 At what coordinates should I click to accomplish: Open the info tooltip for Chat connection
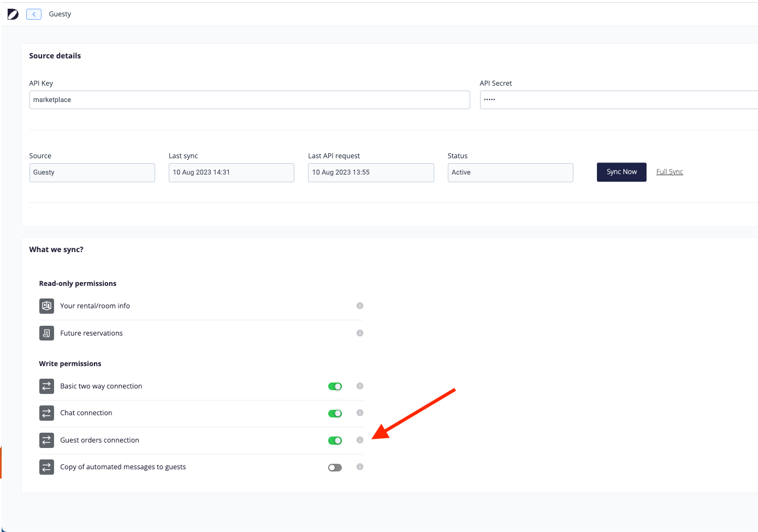[359, 413]
